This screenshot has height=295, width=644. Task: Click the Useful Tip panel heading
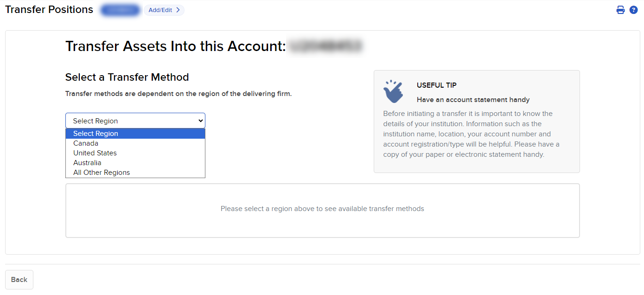(436, 85)
